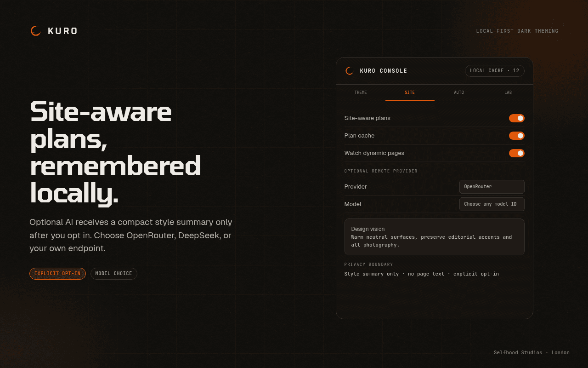
Task: Click the KURO brand name in header
Action: click(x=62, y=31)
